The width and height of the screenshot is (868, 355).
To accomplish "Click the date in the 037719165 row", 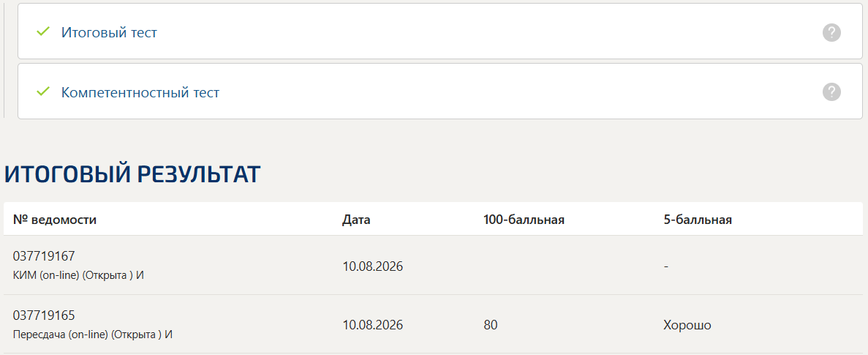I will point(372,324).
